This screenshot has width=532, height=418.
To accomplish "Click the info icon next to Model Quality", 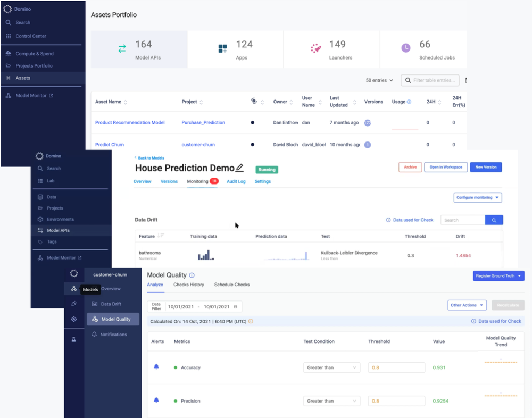I will click(192, 275).
